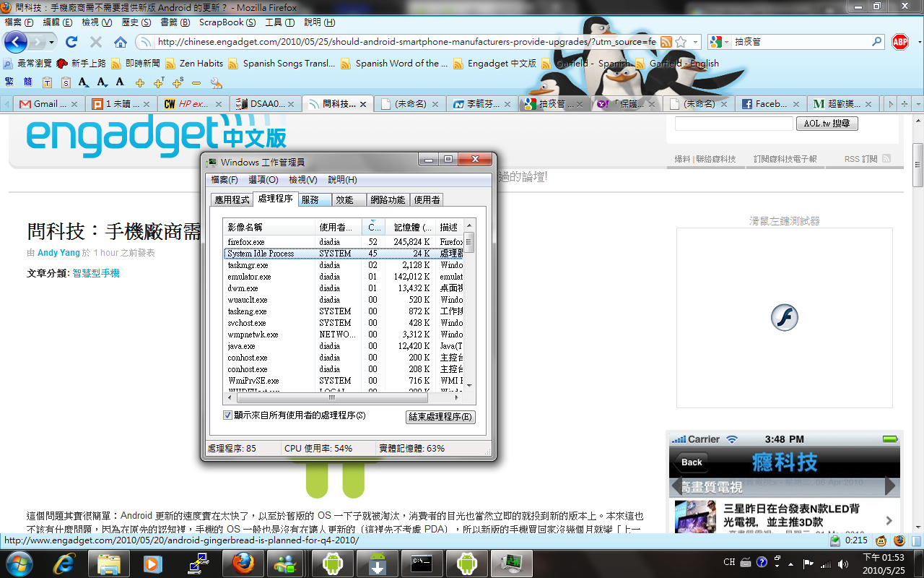Click the Engadget site search field
Image resolution: width=924 pixels, height=578 pixels.
tap(733, 124)
